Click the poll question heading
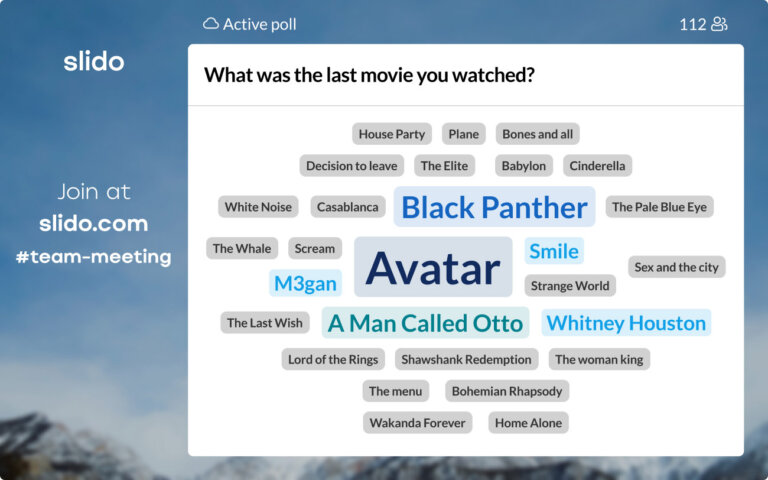The width and height of the screenshot is (768, 480). [369, 75]
